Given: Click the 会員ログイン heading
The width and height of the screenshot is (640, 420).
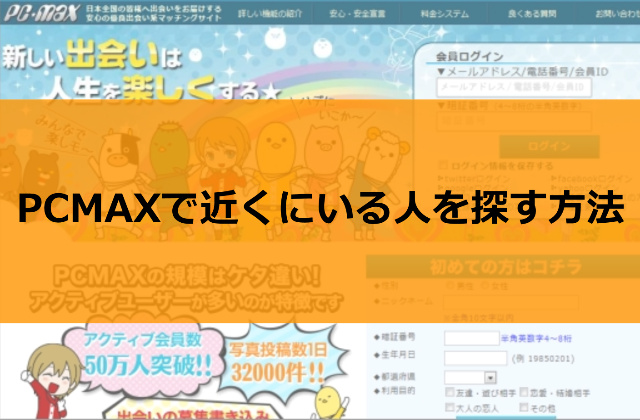Looking at the screenshot, I should pos(469,56).
